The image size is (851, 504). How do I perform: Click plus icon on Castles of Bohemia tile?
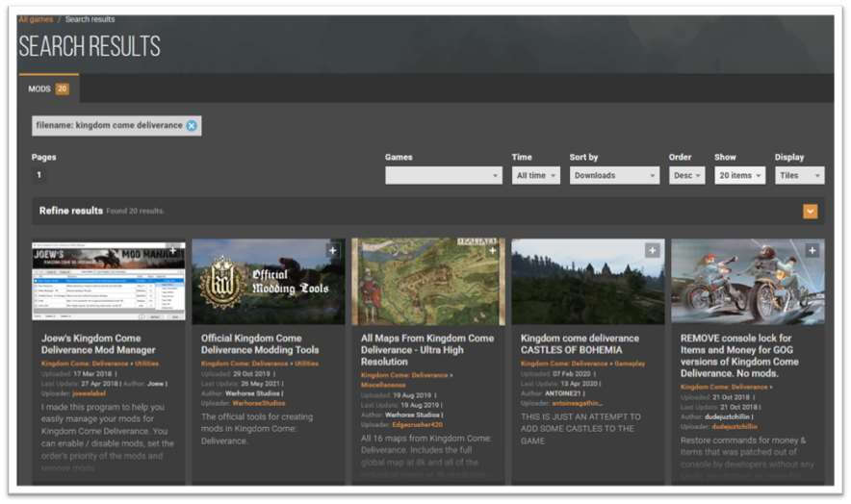[653, 251]
